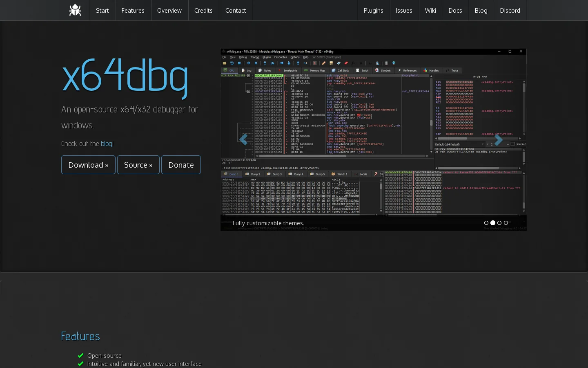Click 'Intuitive and familiar, yet new user interface'

coord(144,364)
